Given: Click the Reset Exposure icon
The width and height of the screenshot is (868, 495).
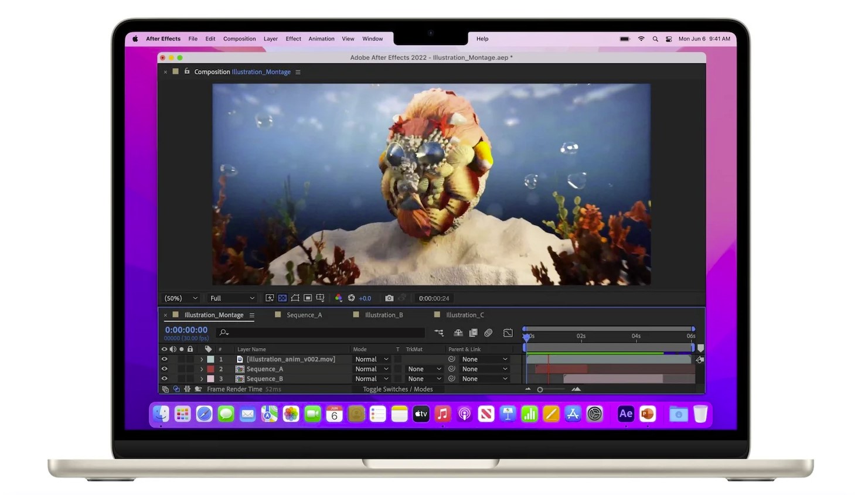Looking at the screenshot, I should [351, 298].
